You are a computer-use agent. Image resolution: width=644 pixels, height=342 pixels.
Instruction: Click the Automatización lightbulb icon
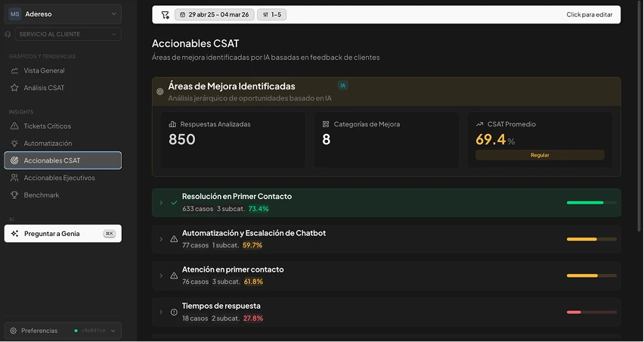point(14,144)
